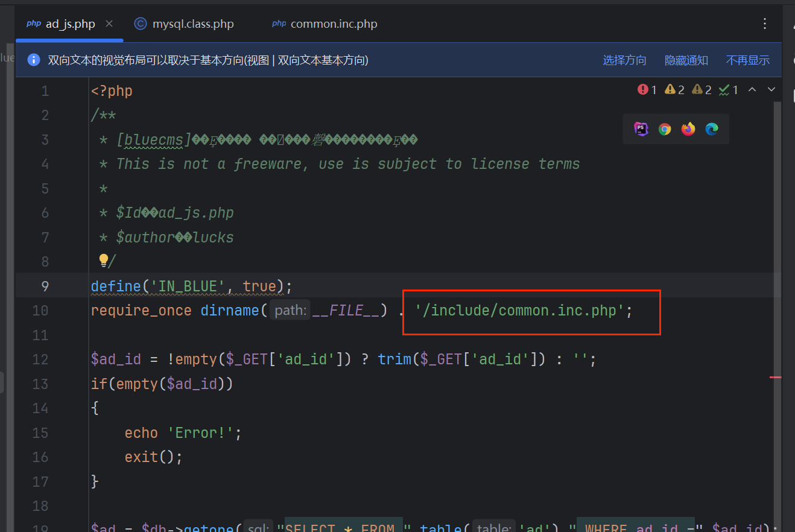Click the green typo check indicator

[x=729, y=90]
